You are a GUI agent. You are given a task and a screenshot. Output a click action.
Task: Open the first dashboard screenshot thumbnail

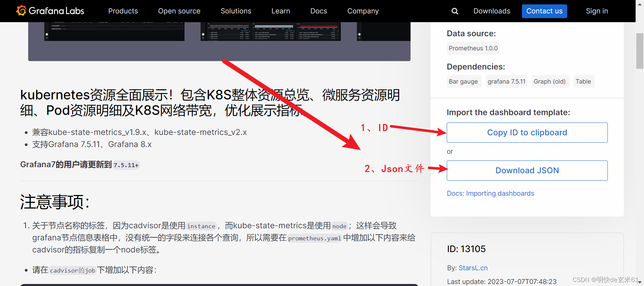pyautogui.click(x=114, y=32)
